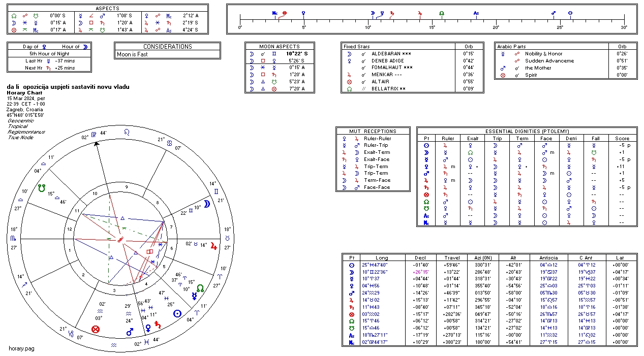Click the bold 10°22' S Moon aspect value
Viewport: 644px width, 356px height.
coord(297,53)
